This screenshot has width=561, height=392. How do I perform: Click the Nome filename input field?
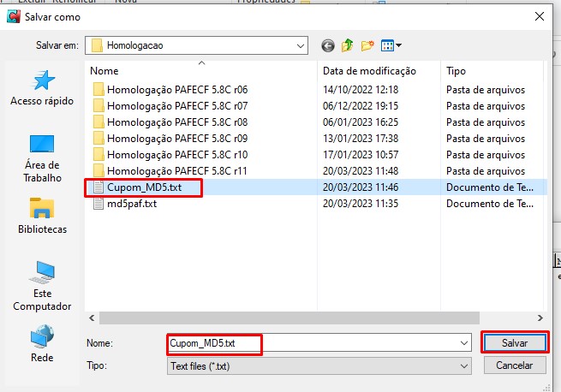313,343
